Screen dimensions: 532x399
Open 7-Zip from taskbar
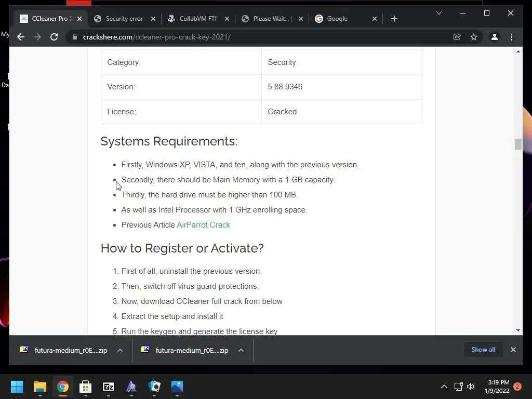coord(108,387)
